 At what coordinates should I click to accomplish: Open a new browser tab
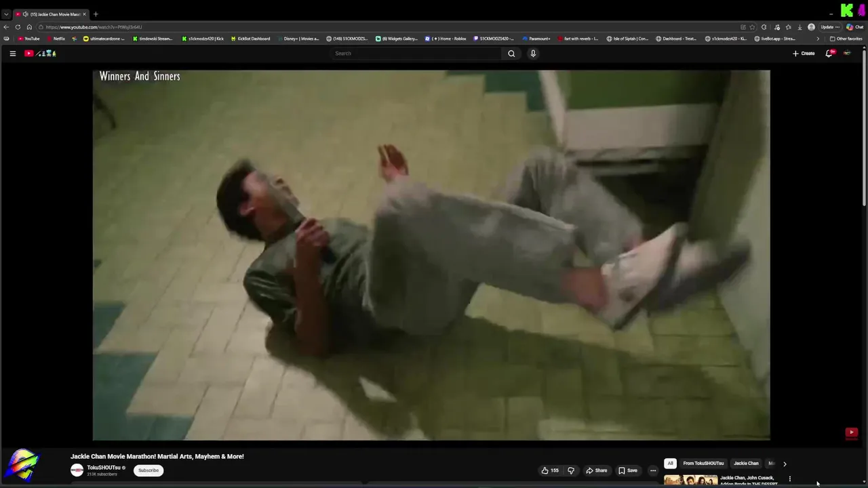point(96,14)
